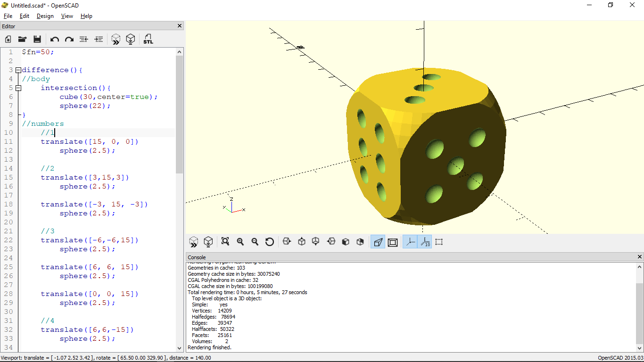Redo the last undone edit in the Editor

tap(69, 39)
